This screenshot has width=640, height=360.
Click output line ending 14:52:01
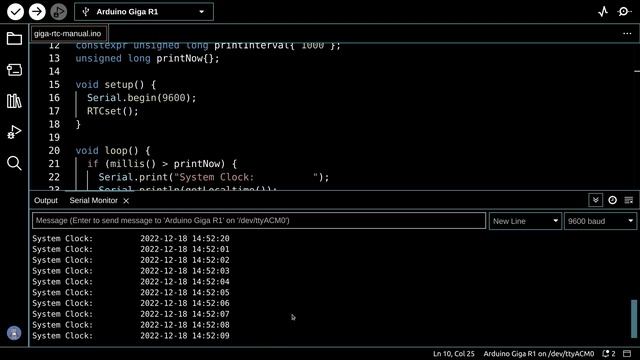131,249
